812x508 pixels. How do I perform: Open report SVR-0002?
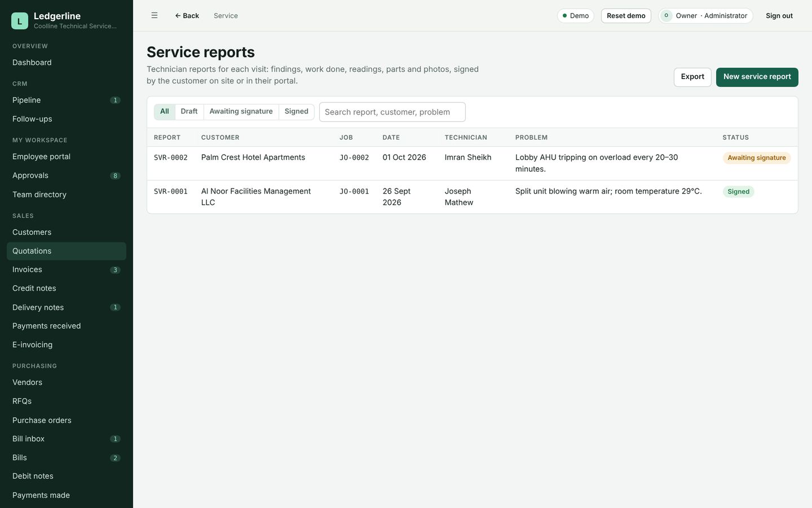click(171, 158)
